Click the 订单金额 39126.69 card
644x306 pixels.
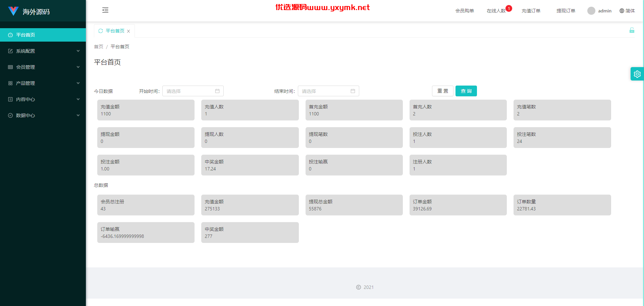pyautogui.click(x=458, y=205)
